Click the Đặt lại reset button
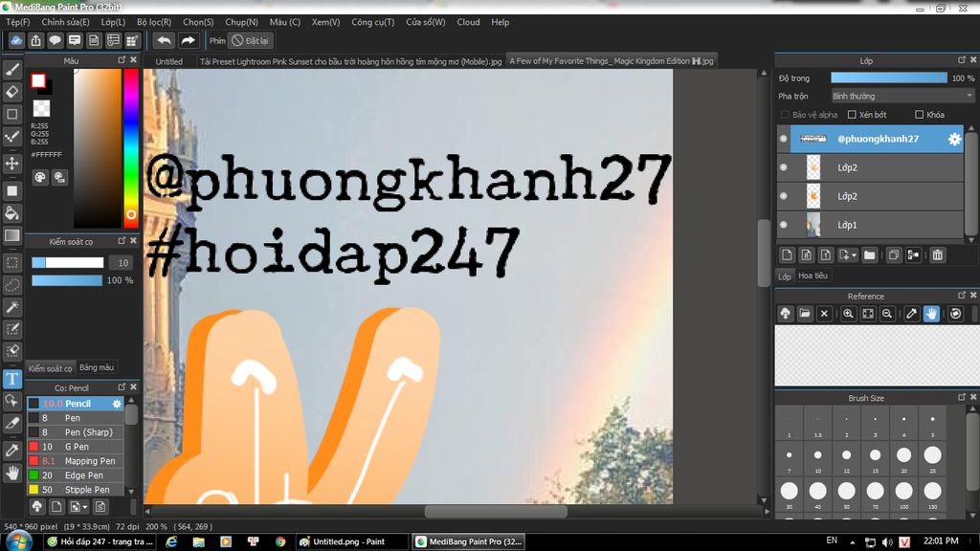Viewport: 980px width, 551px height. pos(250,40)
